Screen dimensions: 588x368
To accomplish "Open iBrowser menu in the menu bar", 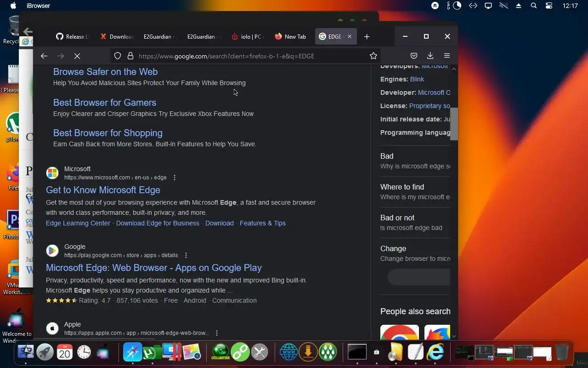I will (39, 6).
